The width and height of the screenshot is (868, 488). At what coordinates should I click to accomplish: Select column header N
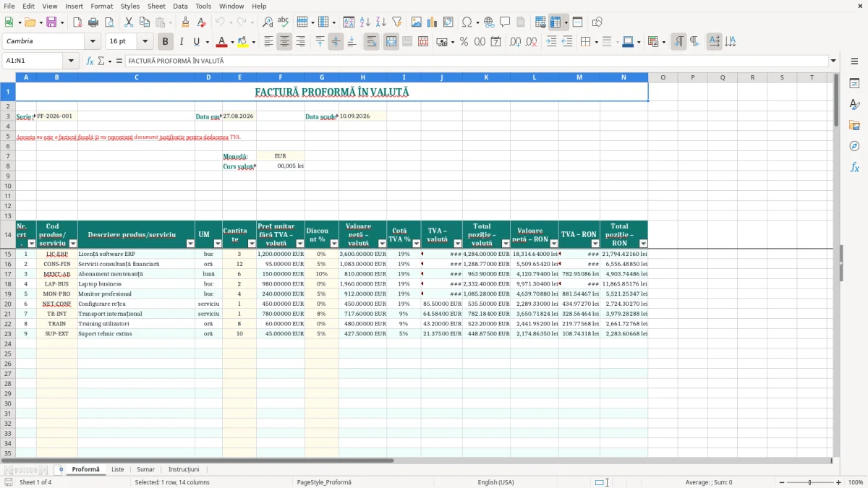click(624, 77)
